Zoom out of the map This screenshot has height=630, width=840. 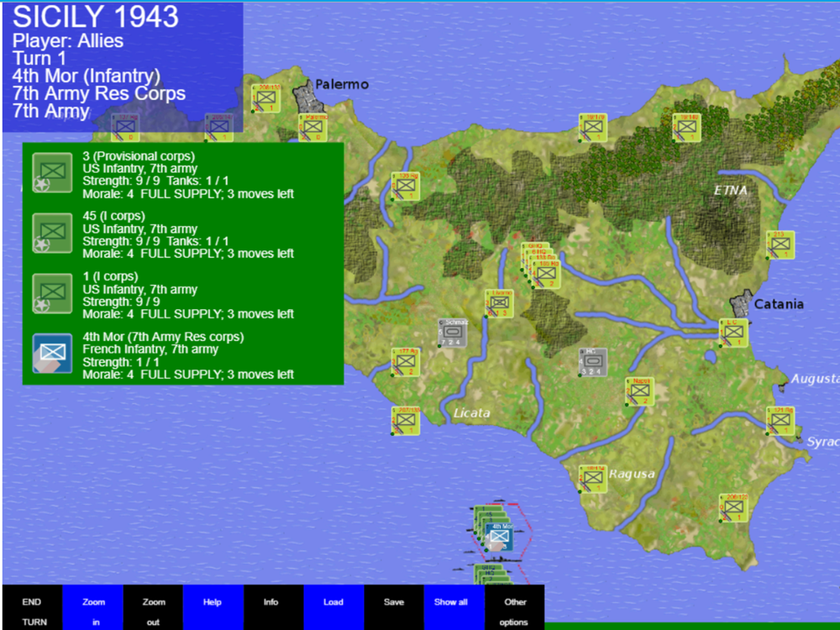pos(153,612)
